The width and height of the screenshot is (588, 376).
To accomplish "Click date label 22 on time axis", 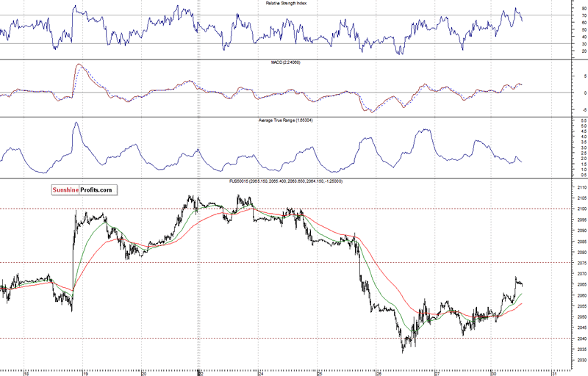I will (x=201, y=374).
